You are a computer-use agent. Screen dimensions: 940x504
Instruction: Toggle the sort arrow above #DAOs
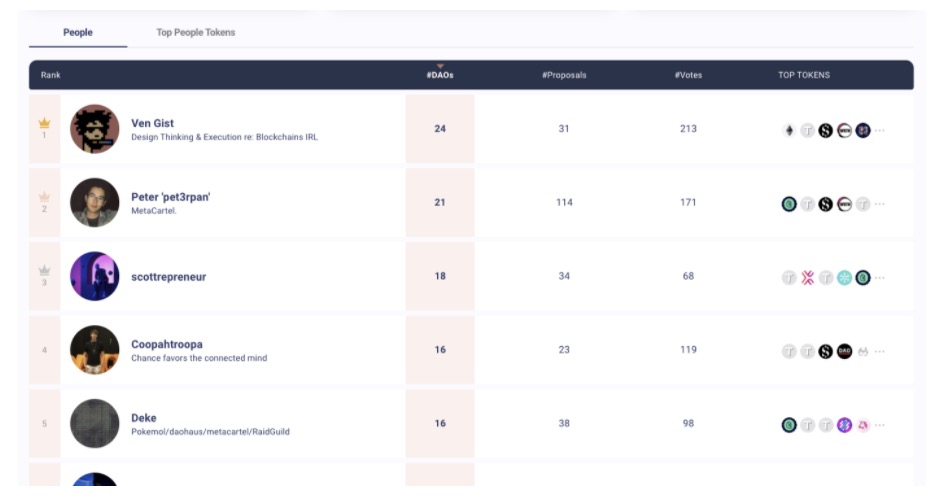coord(440,66)
